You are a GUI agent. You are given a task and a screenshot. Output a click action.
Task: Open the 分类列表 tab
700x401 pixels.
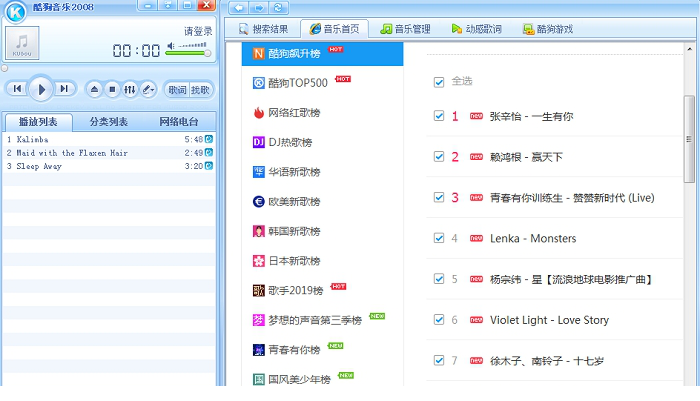(x=108, y=122)
